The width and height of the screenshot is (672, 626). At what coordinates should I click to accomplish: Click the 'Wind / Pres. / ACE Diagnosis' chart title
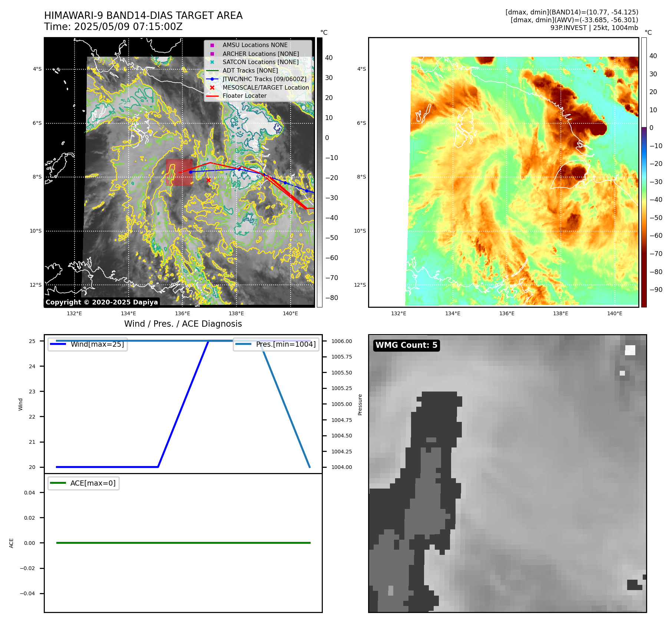183,324
